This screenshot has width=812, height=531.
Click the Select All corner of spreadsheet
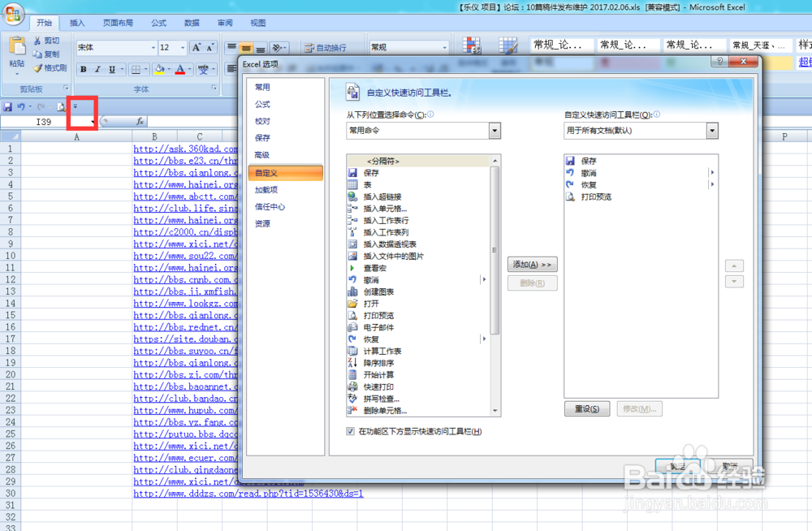pos(11,136)
